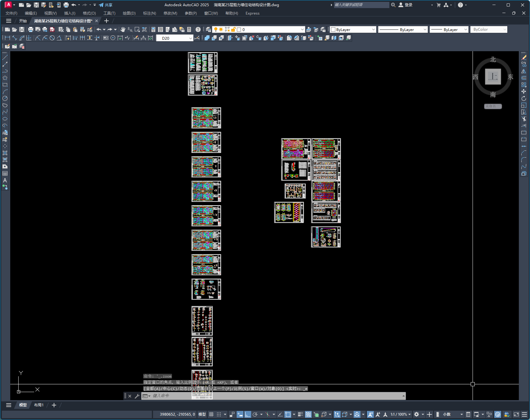Select the Center Mark tool
Viewport: 530px width, 420px height.
113,38
